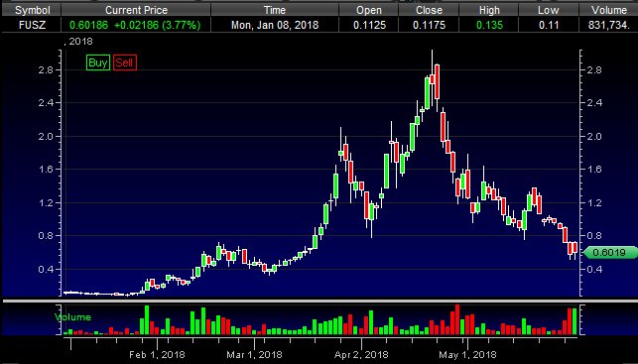Click the May 1, 2018 date axis label

coord(467,355)
